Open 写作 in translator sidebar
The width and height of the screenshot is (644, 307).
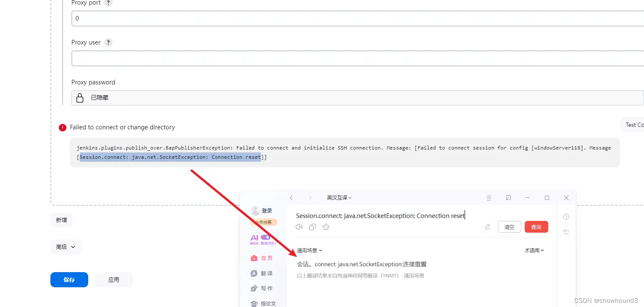pos(262,289)
